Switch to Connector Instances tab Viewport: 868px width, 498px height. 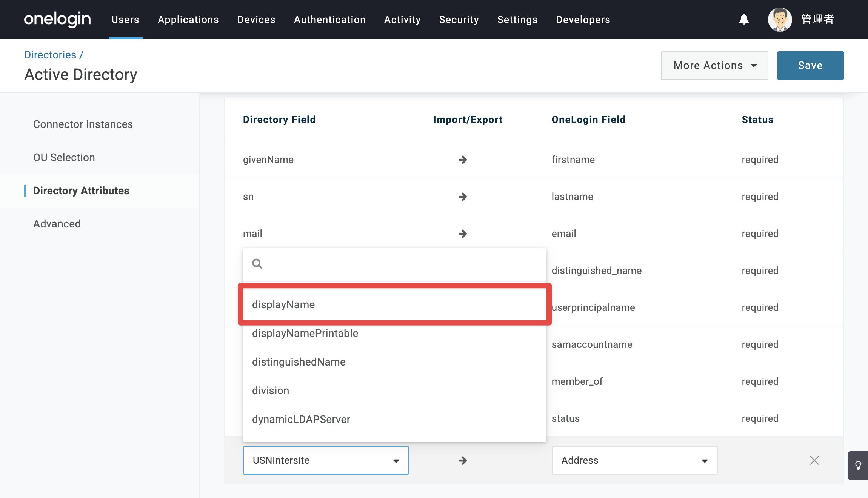[83, 124]
